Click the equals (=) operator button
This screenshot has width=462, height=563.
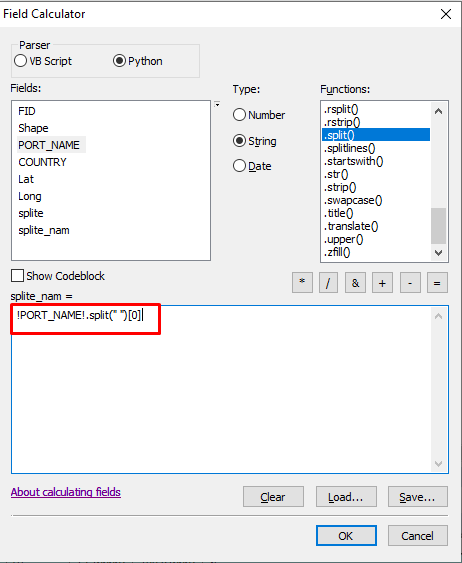click(437, 283)
